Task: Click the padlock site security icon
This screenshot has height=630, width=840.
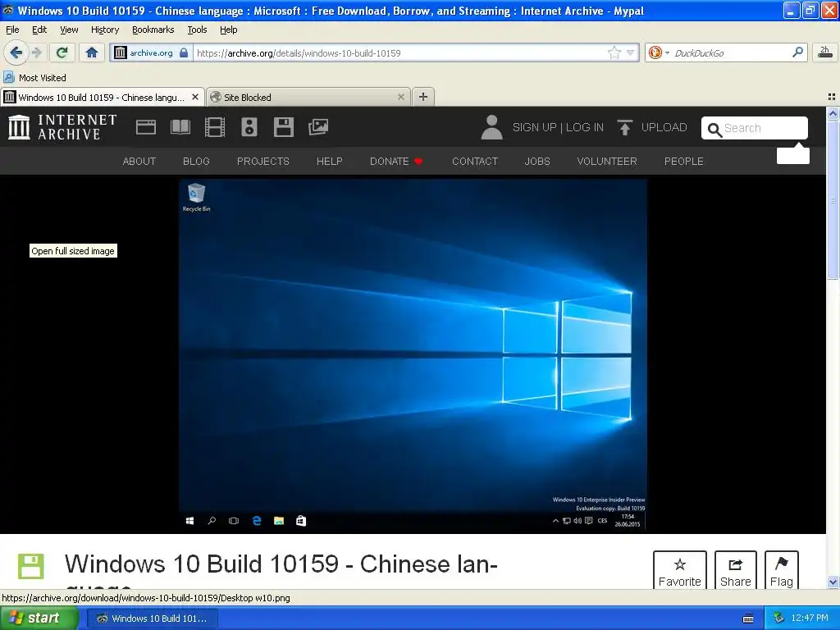Action: click(x=184, y=52)
